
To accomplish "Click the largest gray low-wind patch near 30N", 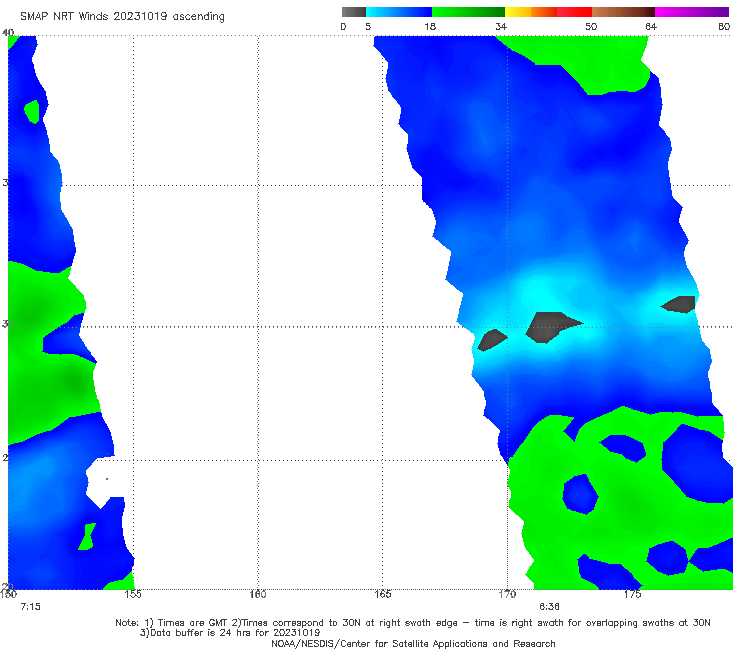I will [x=552, y=327].
